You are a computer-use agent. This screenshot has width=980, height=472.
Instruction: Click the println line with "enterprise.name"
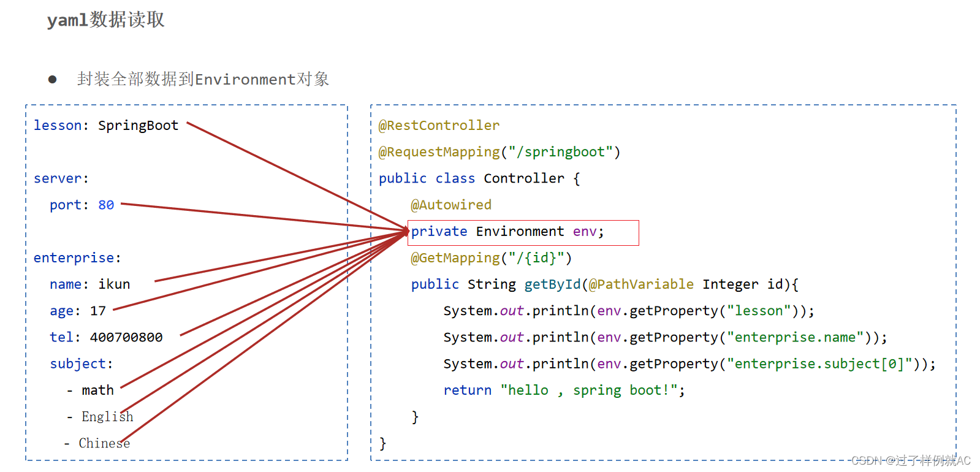(x=665, y=337)
